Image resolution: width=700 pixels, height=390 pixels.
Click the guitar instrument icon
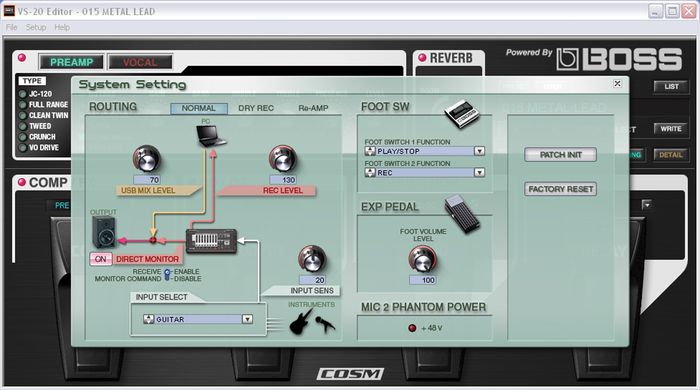coord(302,322)
